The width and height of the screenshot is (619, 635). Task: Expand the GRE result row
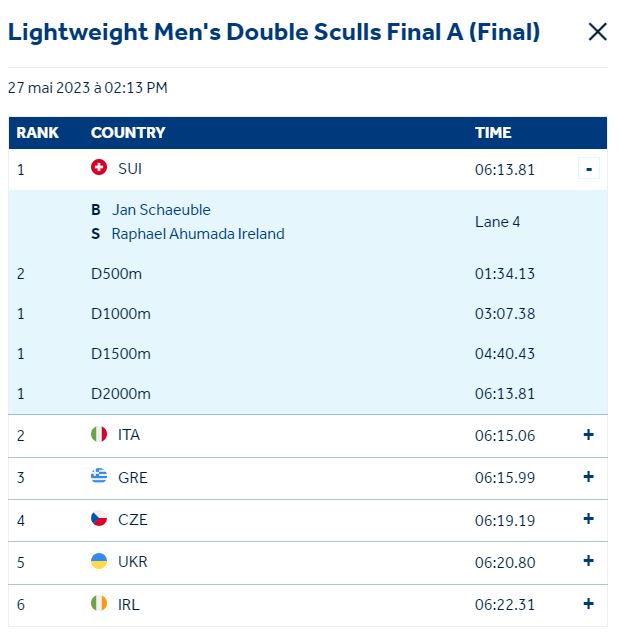[588, 477]
